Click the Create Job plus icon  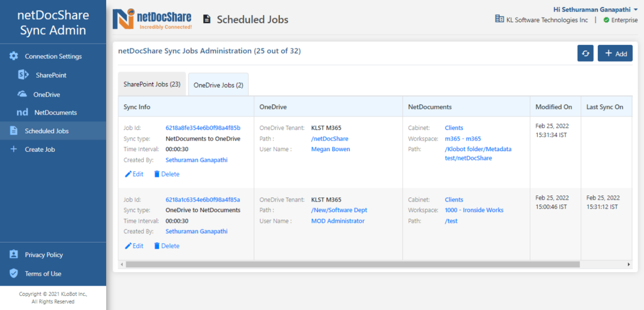13,149
